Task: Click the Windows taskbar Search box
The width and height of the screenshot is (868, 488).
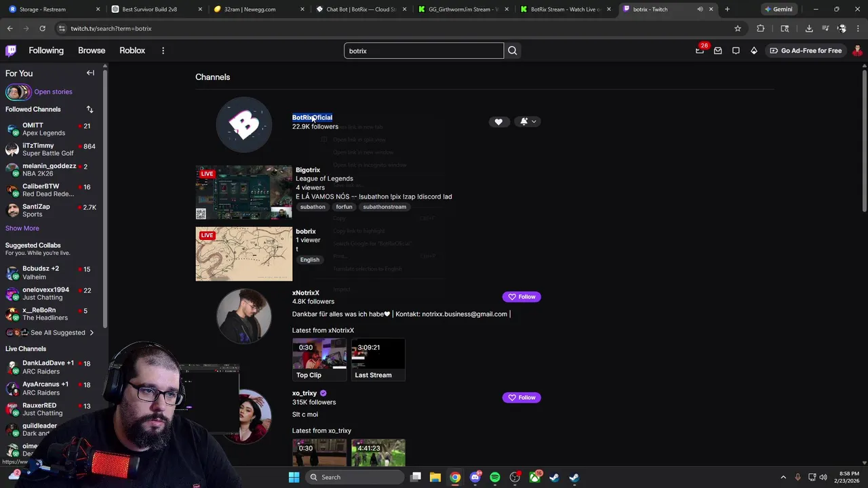Action: click(353, 477)
